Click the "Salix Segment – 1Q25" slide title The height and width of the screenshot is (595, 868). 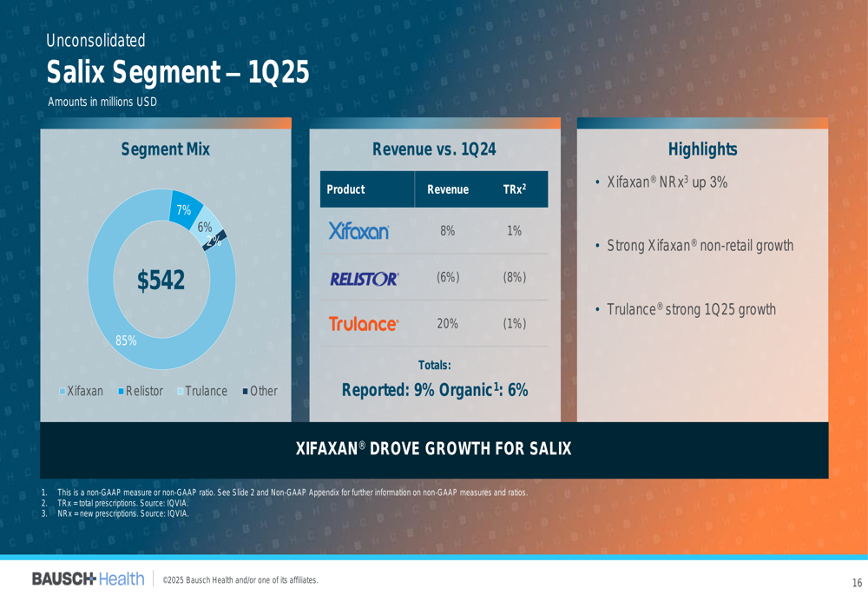(x=178, y=73)
